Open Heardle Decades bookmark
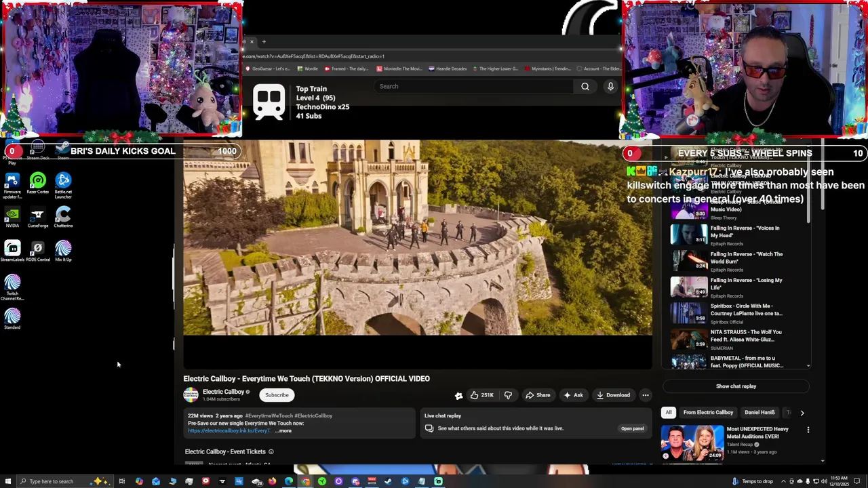Screen dimensions: 868x488 click(x=447, y=68)
